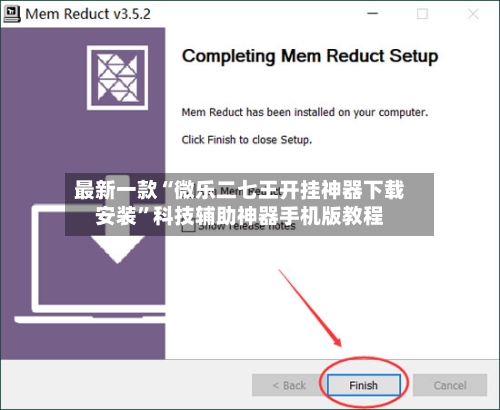Screen dimensions: 500x410
Task: Click the grayed-out Back button
Action: 289,385
